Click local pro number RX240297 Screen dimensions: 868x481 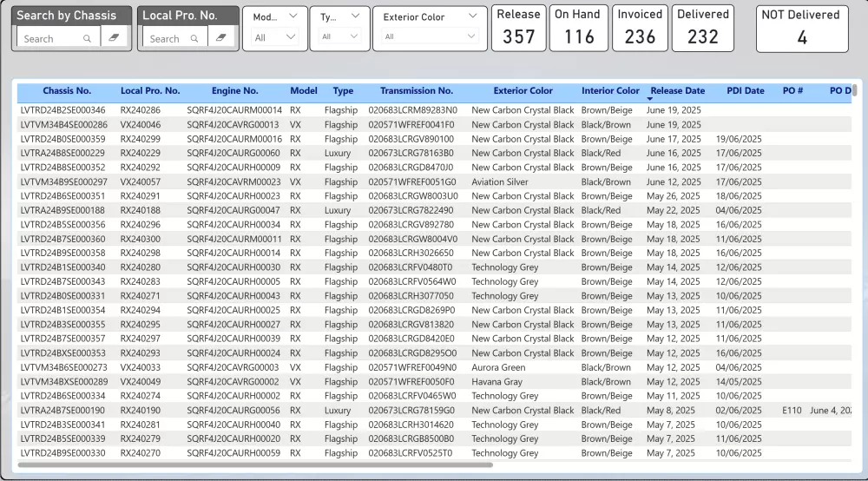140,339
